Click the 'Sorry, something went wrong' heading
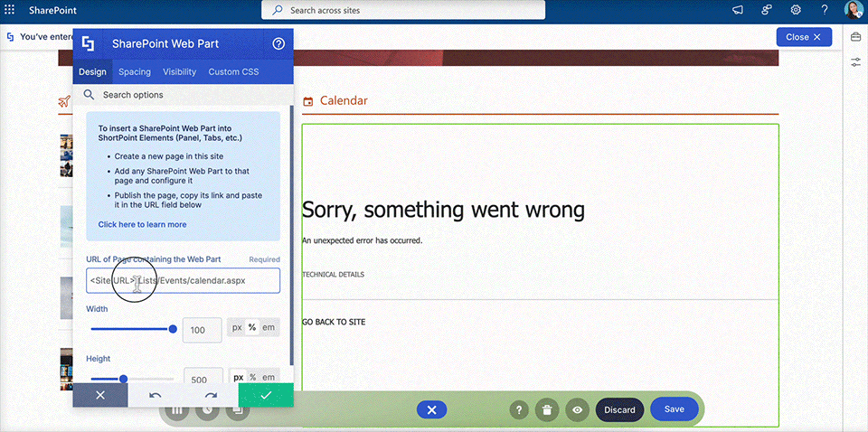 click(443, 210)
